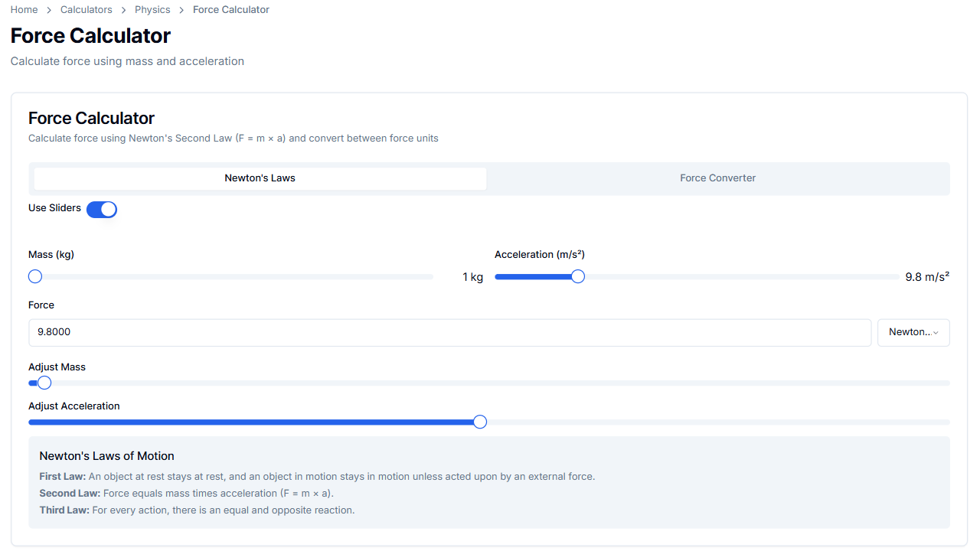Switch to the Force Converter tab
Viewport: 980px width, 551px height.
[717, 178]
